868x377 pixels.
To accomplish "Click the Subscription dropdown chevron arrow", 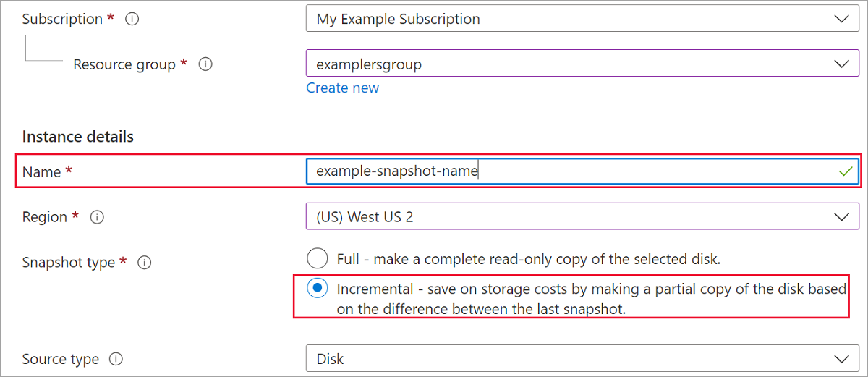I will 841,20.
